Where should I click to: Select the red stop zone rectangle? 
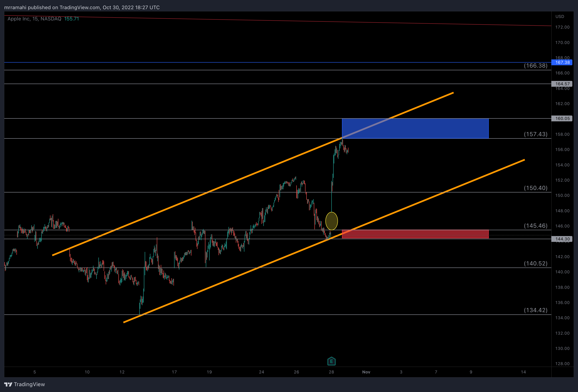tap(415, 234)
